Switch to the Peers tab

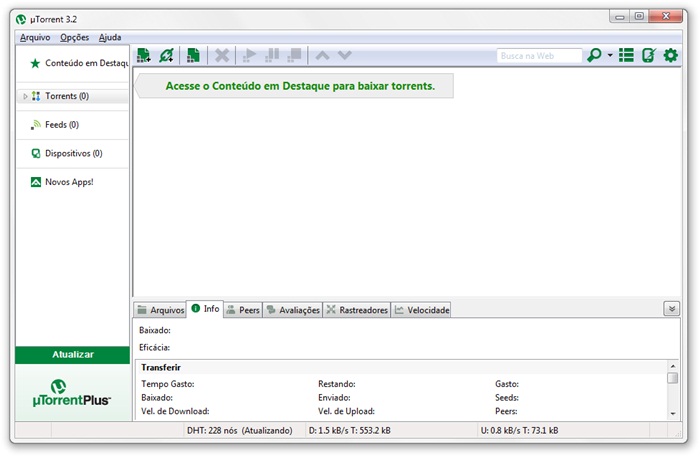243,310
